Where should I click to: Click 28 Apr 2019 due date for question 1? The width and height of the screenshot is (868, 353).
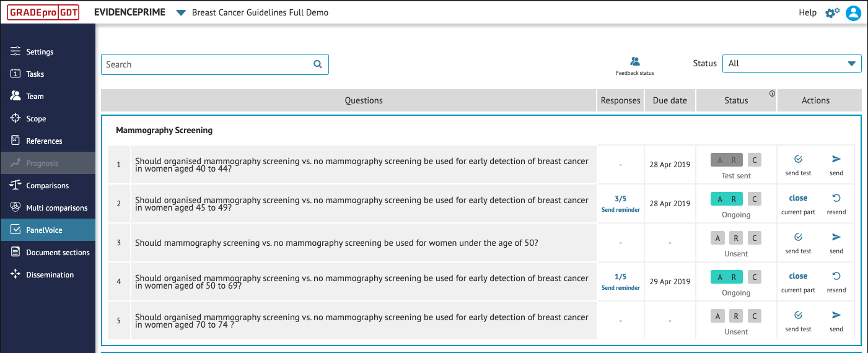(670, 165)
